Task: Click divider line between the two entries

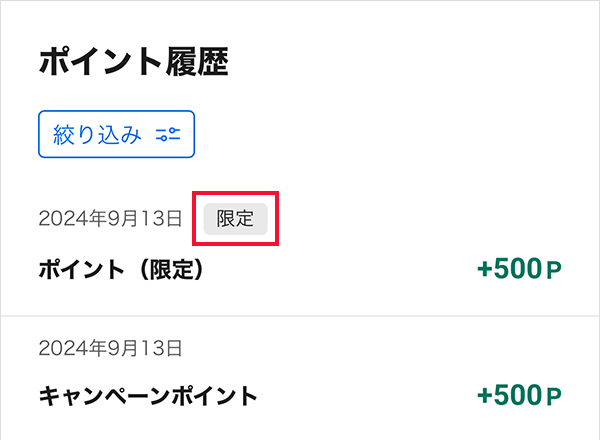Action: (x=300, y=316)
